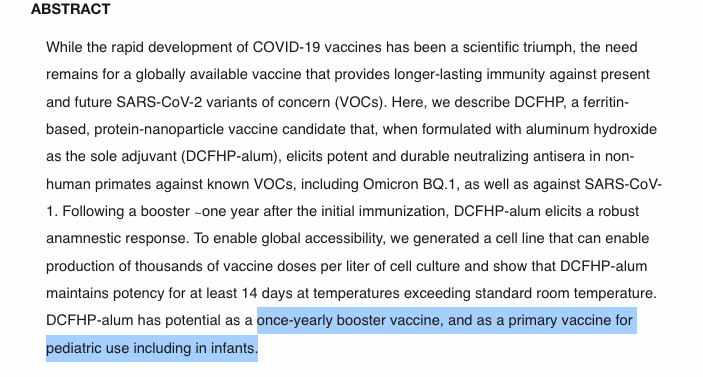Click the text '14 days'
The image size is (703, 377).
click(x=261, y=293)
